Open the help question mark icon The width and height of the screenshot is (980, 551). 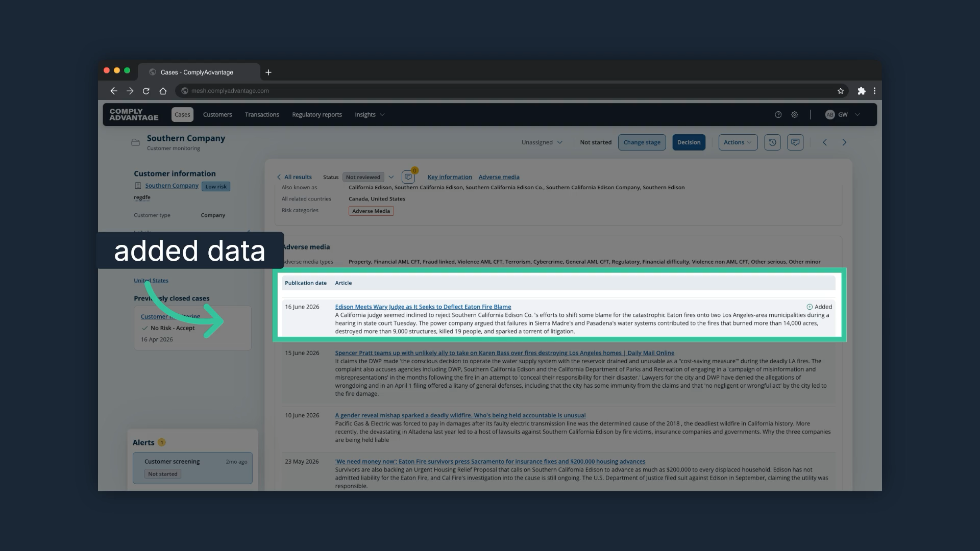(778, 115)
